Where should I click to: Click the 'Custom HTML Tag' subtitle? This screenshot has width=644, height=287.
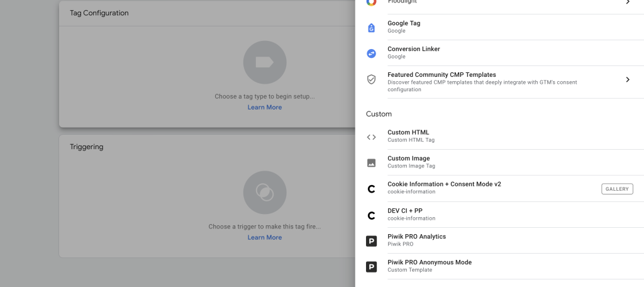click(411, 140)
